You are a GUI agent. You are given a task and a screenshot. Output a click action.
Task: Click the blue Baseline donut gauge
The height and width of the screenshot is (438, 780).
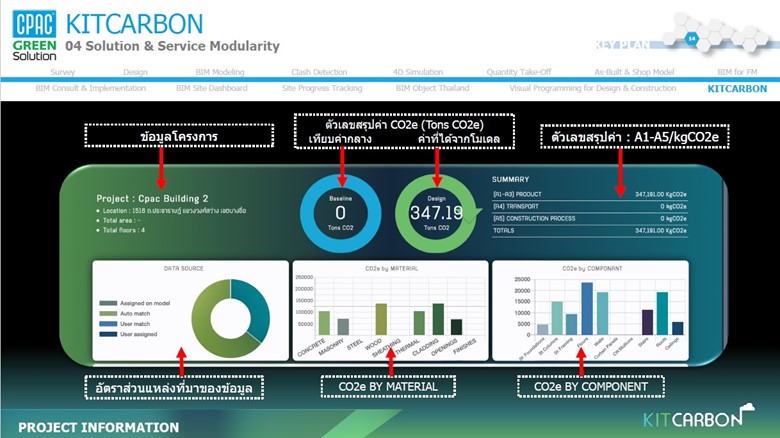pos(341,213)
